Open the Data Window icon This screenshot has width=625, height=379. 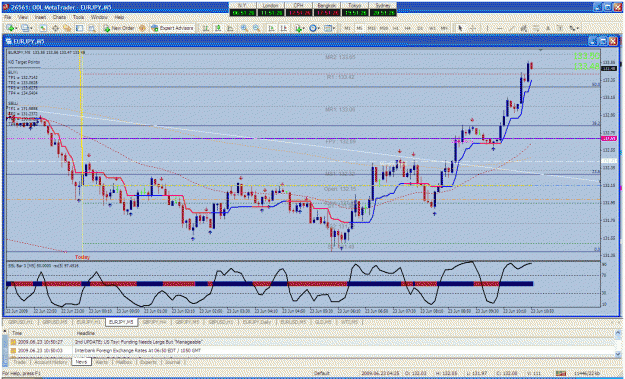(x=55, y=28)
